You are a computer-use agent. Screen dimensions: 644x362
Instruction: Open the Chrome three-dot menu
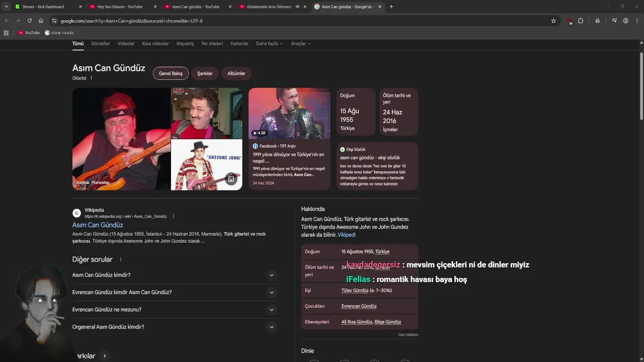[637, 21]
